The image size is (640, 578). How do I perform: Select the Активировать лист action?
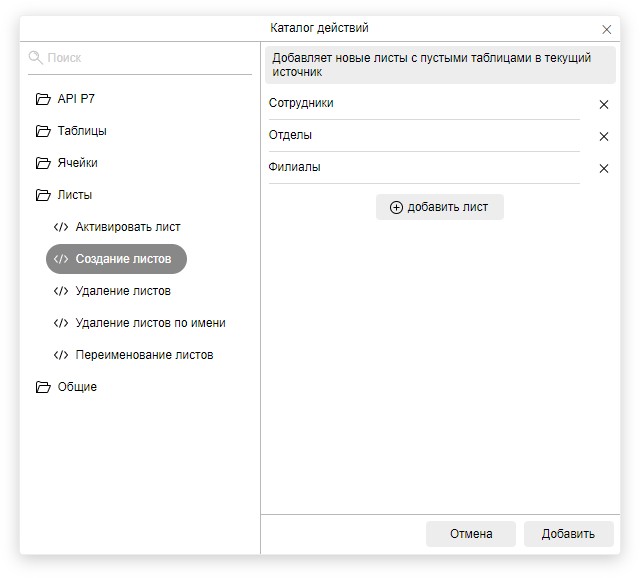[128, 227]
